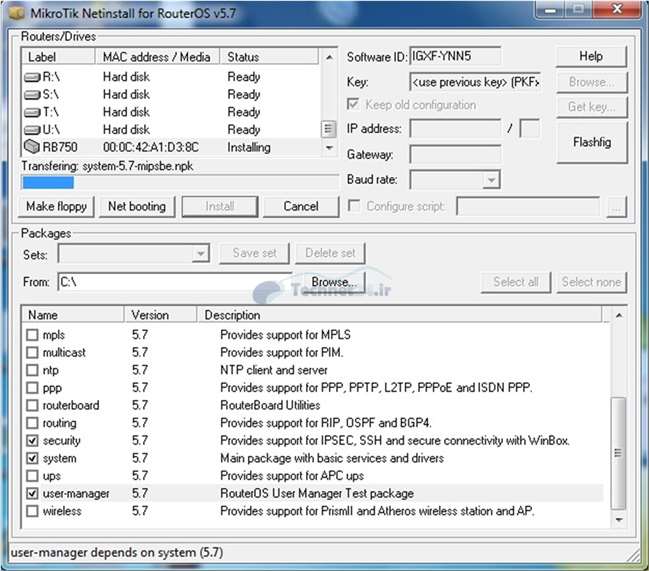This screenshot has width=649, height=571.
Task: Click routers list scroll up arrow
Action: click(x=329, y=57)
